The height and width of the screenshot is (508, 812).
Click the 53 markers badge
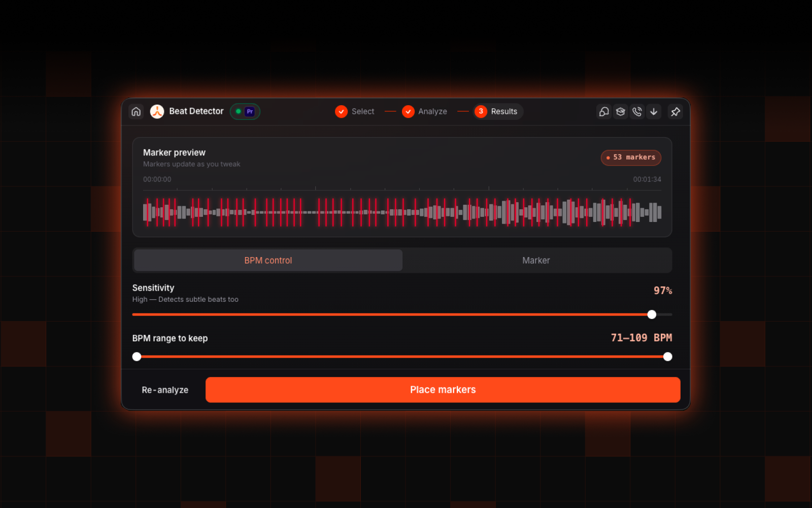click(631, 157)
